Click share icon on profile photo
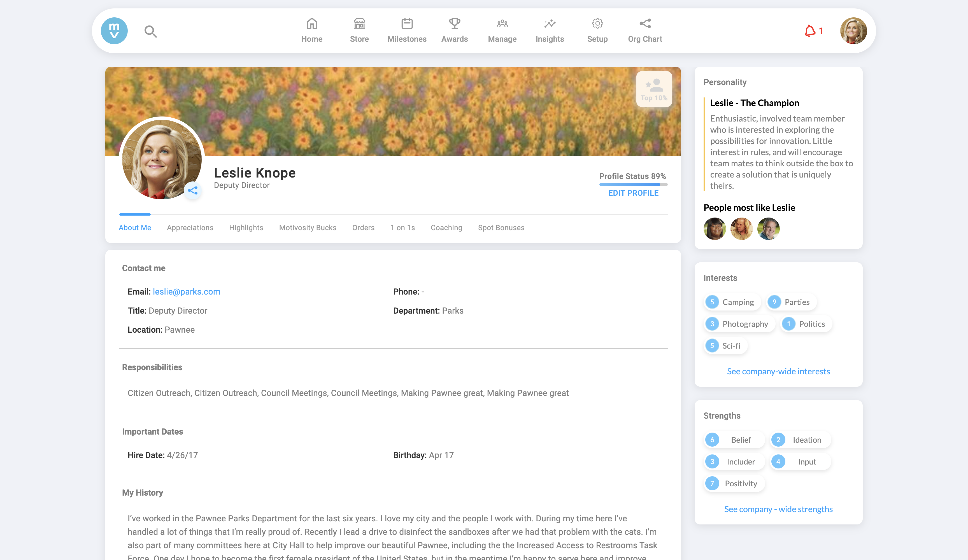The height and width of the screenshot is (560, 968). pyautogui.click(x=192, y=190)
